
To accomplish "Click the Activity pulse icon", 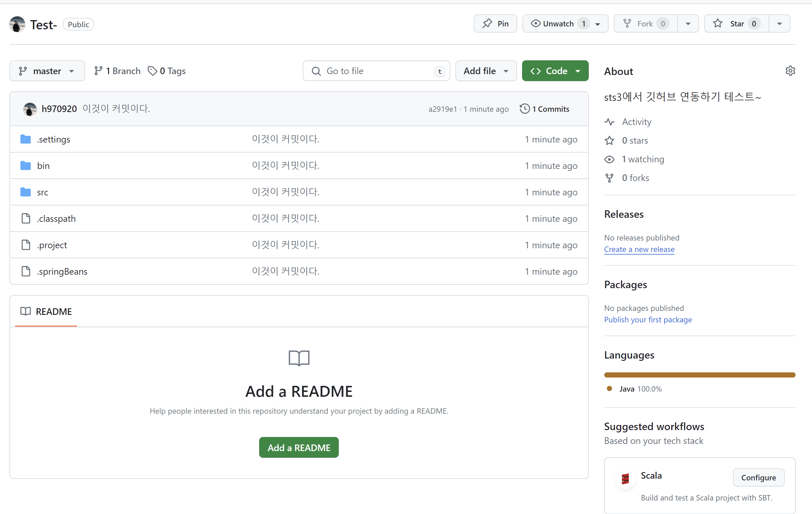I will [x=609, y=122].
